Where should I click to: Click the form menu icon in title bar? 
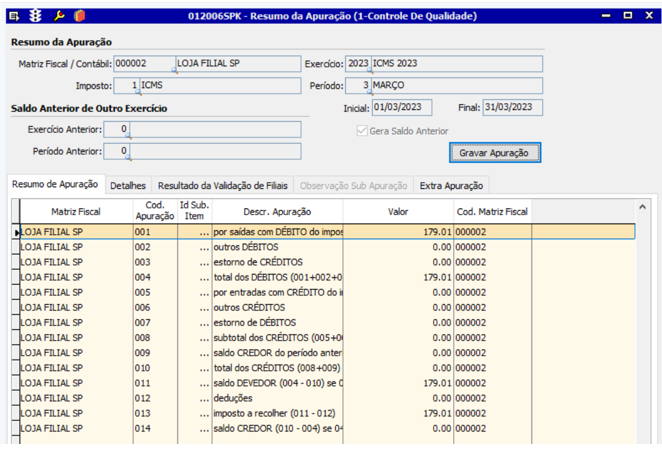click(14, 16)
